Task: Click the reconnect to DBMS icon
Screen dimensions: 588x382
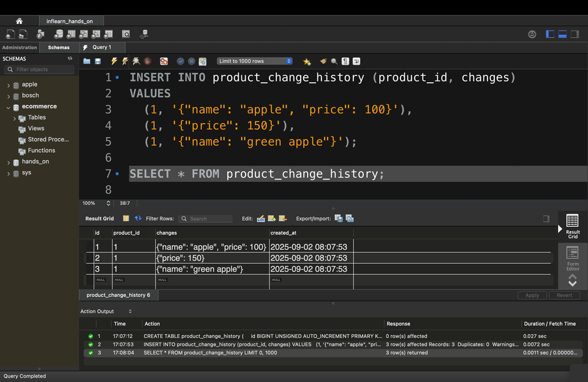Action: (144, 34)
